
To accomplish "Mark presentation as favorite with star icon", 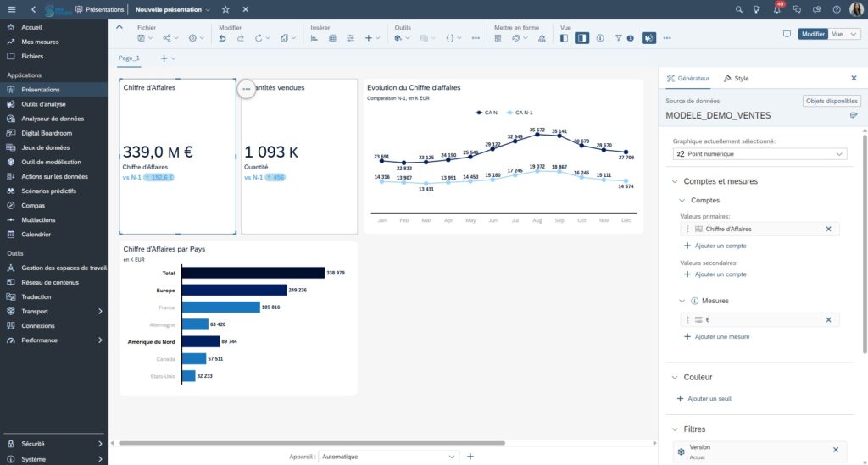I will [225, 9].
